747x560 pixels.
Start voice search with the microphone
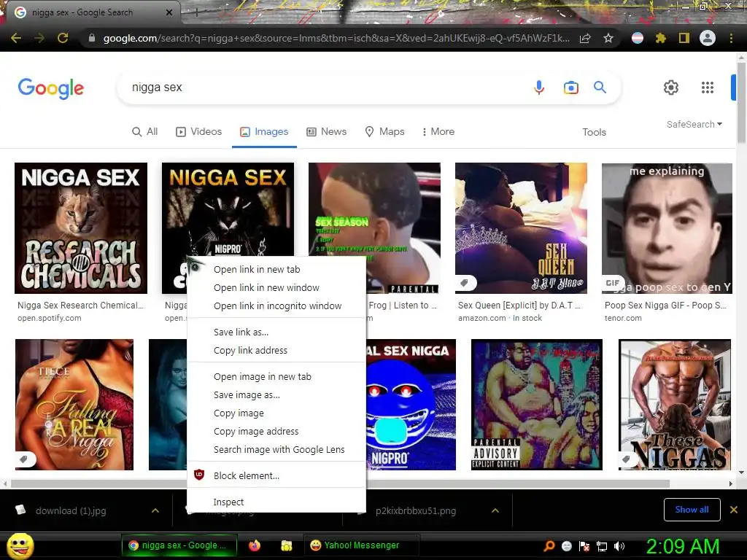(x=539, y=87)
